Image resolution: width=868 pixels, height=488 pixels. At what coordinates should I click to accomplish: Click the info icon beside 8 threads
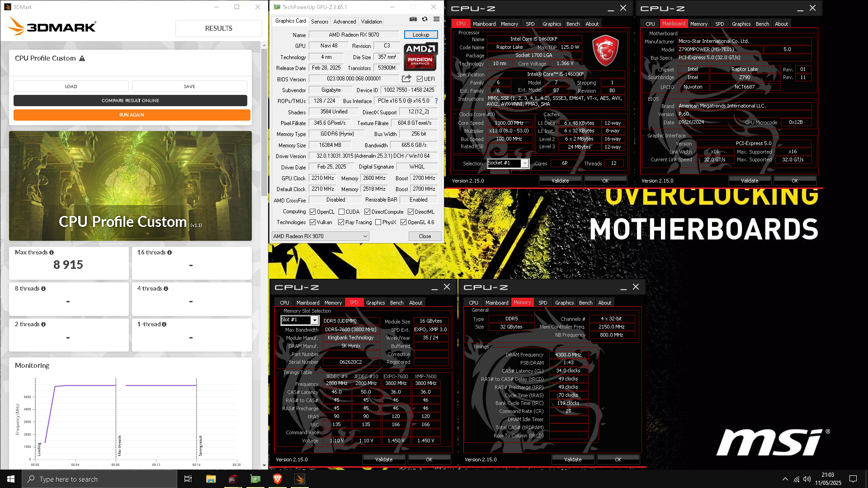[43, 289]
